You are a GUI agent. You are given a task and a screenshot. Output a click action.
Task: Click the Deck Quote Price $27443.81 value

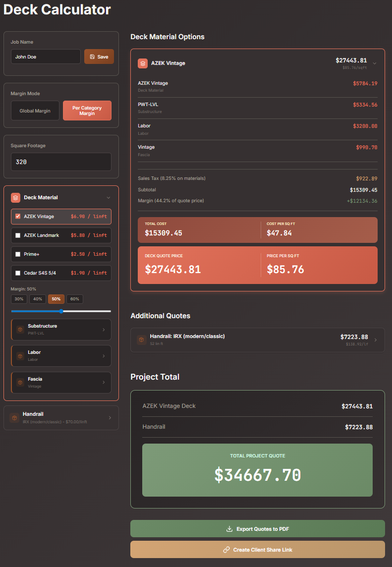click(x=173, y=269)
